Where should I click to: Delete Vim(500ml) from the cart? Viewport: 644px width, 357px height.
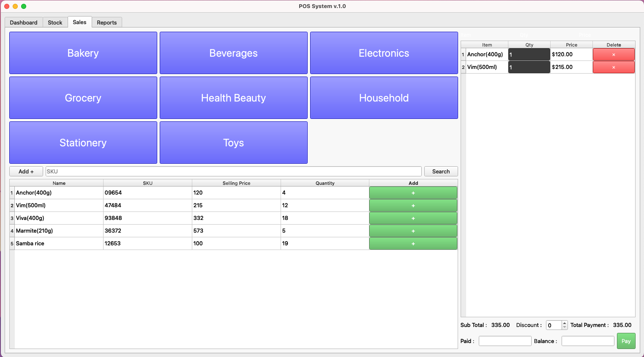coord(614,67)
